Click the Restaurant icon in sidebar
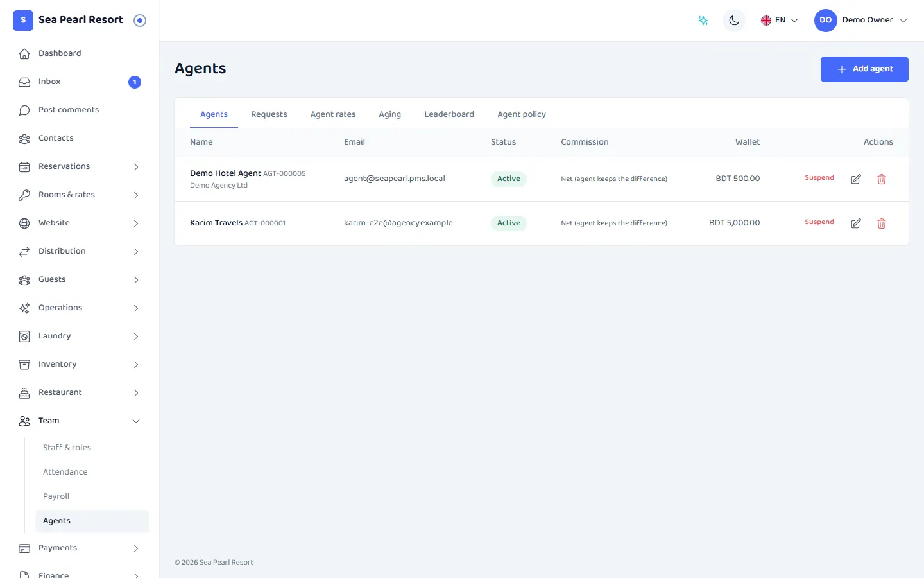This screenshot has height=578, width=924. (x=24, y=393)
